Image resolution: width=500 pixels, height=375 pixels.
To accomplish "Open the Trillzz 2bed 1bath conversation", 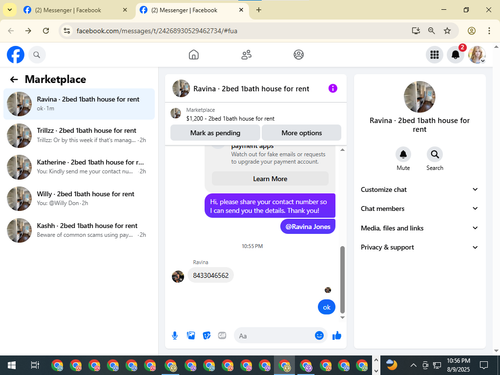I will pos(79,135).
